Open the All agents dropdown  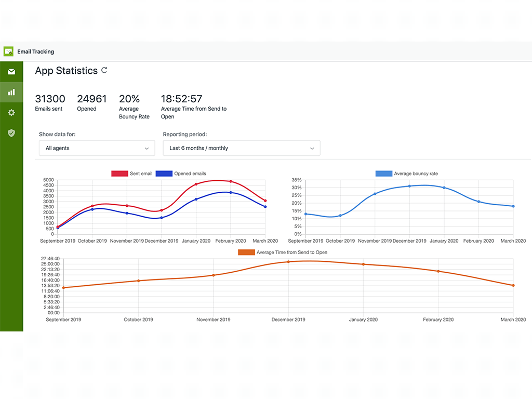pyautogui.click(x=97, y=148)
